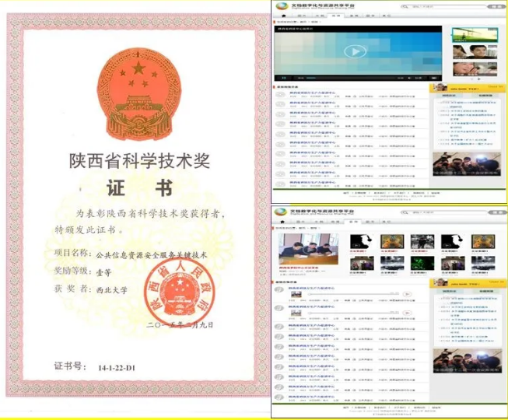Click the platform logo in the lower page
Viewport: 508px width, 420px height.
(x=281, y=212)
